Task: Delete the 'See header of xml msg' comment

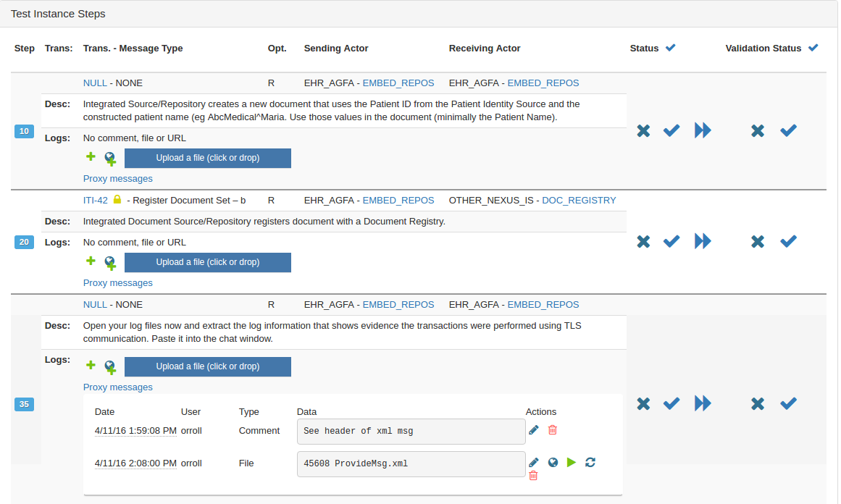Action: point(553,430)
